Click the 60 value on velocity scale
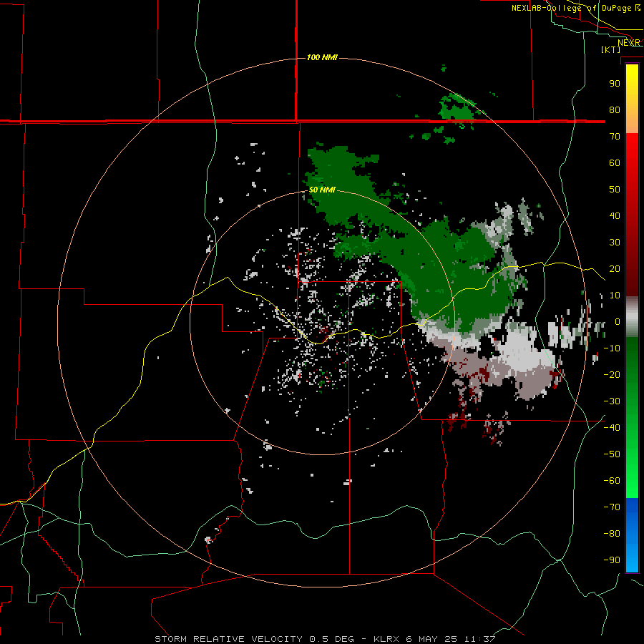 [615, 162]
